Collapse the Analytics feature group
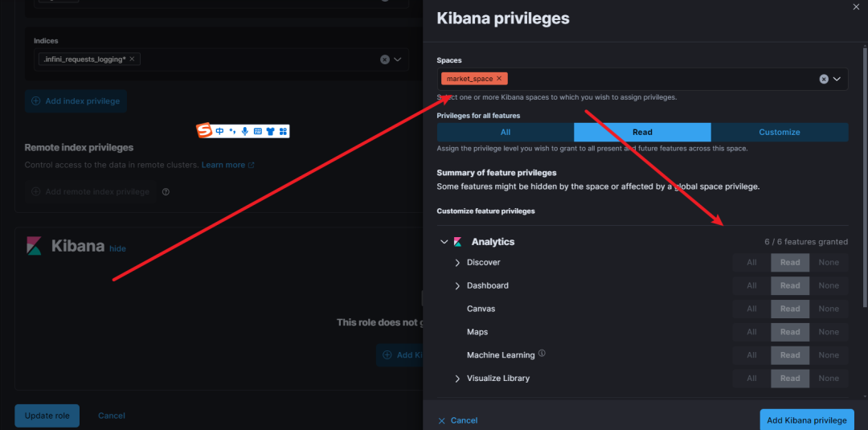This screenshot has width=868, height=430. pyautogui.click(x=444, y=242)
